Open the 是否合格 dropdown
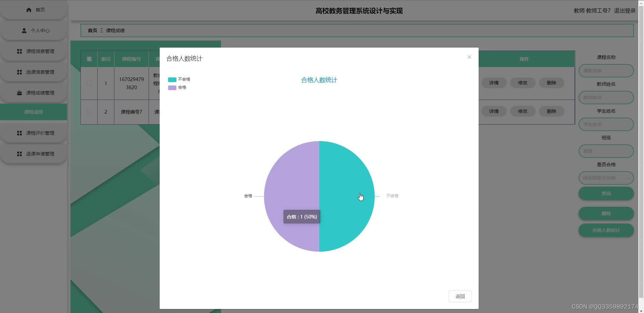 [x=606, y=178]
